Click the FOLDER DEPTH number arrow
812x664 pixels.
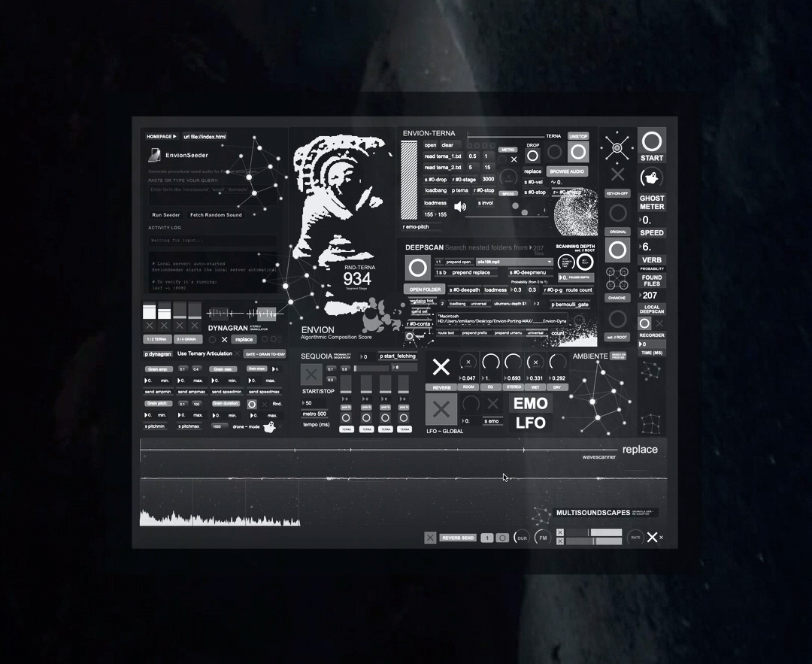(x=562, y=277)
